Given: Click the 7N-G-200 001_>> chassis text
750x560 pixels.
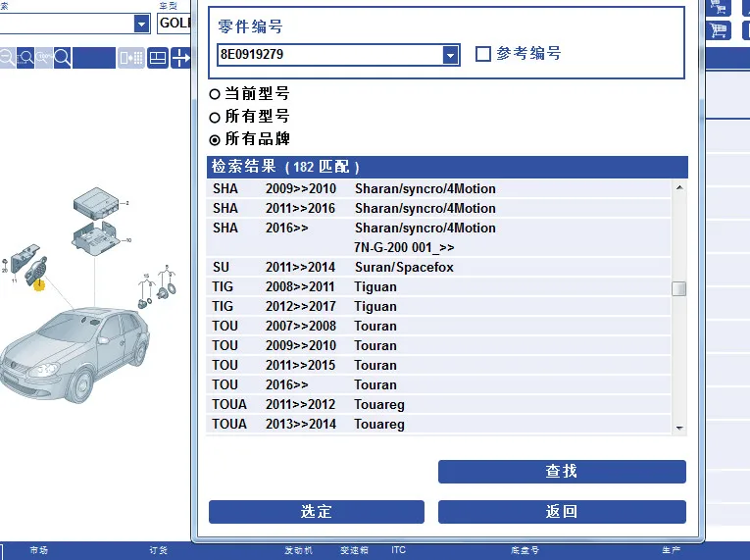Looking at the screenshot, I should click(x=404, y=247).
